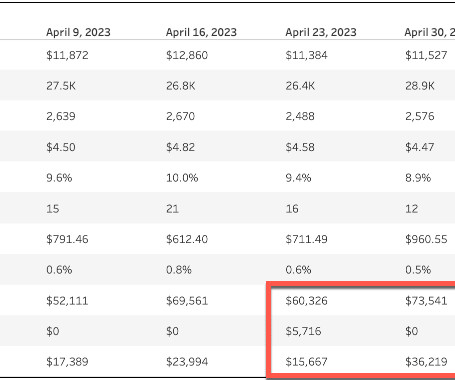Click the $4.82 cell
The image size is (455, 380).
tap(180, 147)
